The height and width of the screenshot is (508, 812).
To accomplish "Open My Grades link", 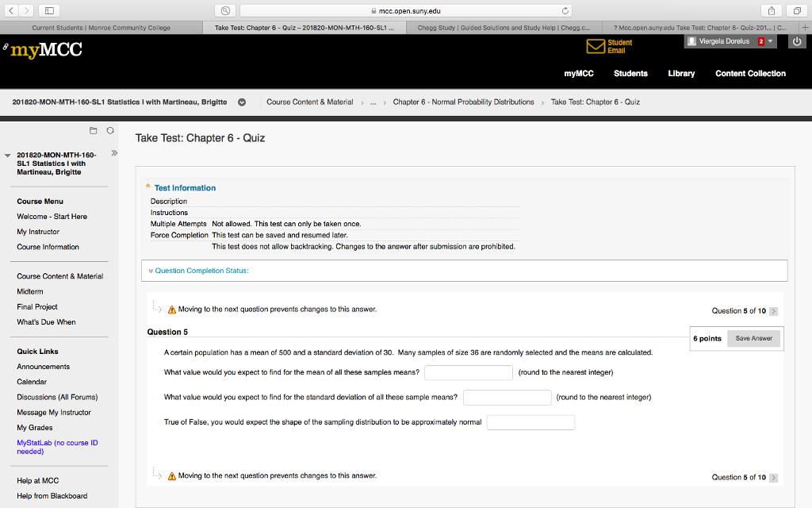I will click(34, 428).
